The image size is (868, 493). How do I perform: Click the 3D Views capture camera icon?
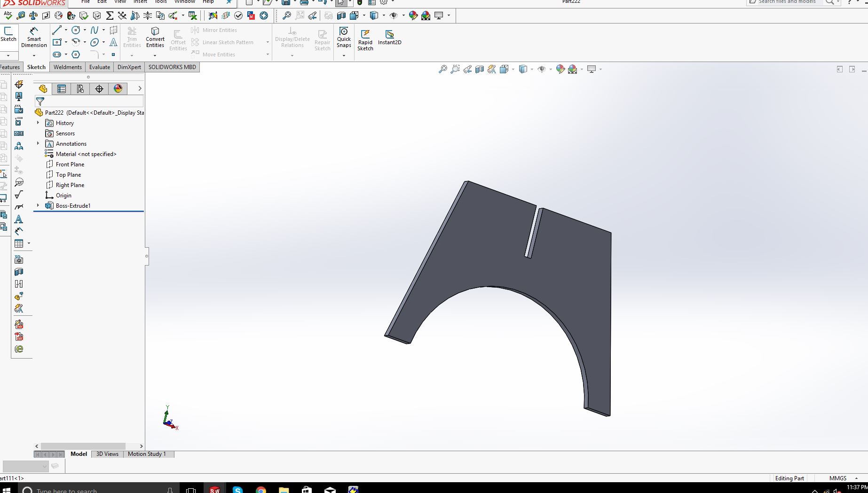pyautogui.click(x=19, y=259)
